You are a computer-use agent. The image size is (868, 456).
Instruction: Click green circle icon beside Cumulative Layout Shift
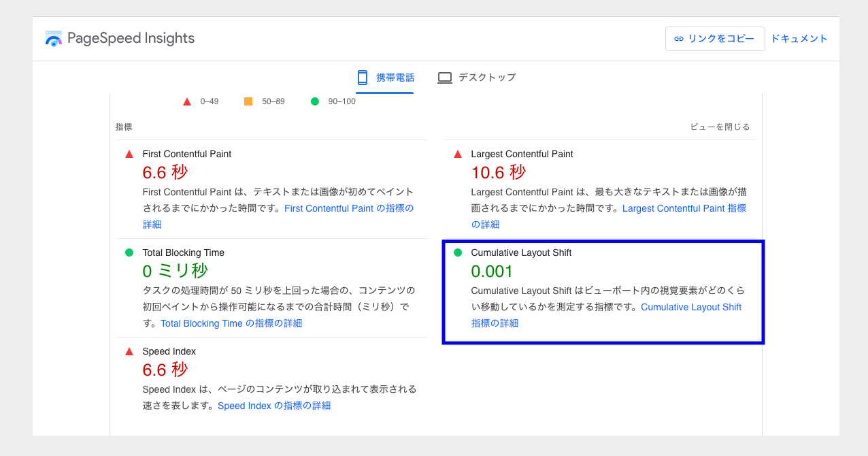pyautogui.click(x=458, y=253)
